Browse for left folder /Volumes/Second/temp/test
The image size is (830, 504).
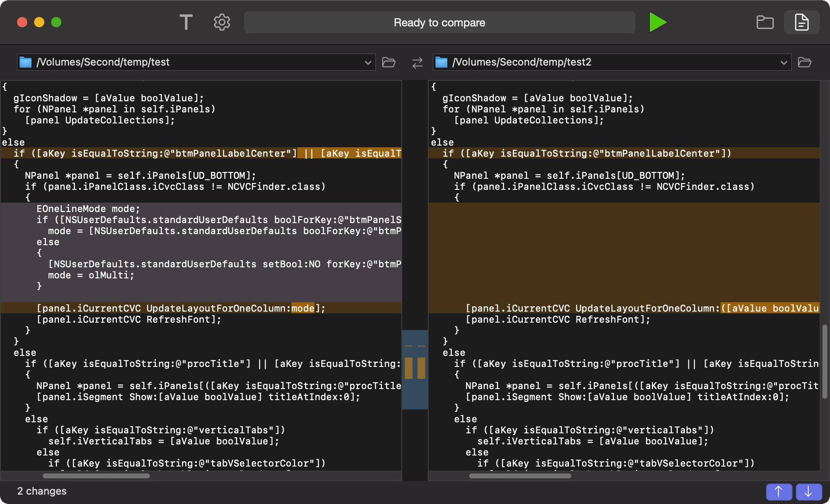(389, 62)
